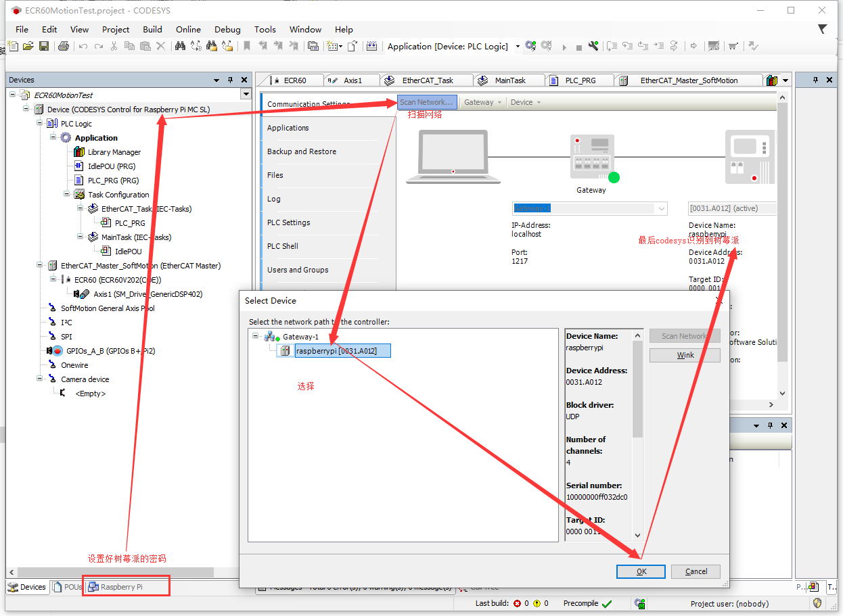Image resolution: width=843 pixels, height=616 pixels.
Task: Click the filter funnel icon in the menu bar
Action: coord(822,29)
